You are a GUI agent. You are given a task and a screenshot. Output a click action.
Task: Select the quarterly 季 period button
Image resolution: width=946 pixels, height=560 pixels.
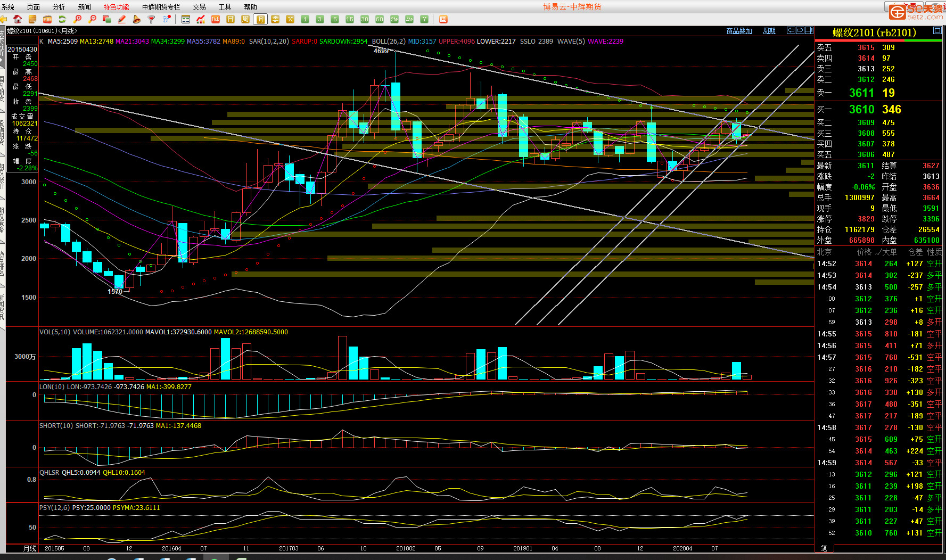(275, 19)
